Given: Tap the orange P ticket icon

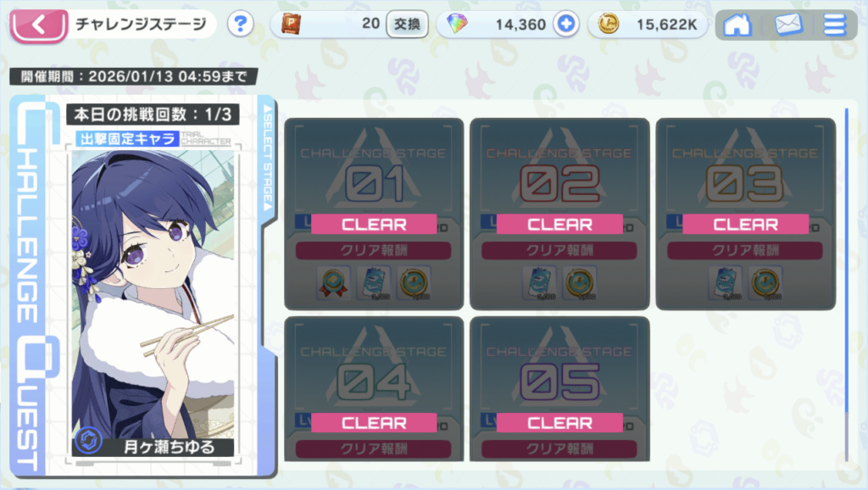Looking at the screenshot, I should point(292,24).
